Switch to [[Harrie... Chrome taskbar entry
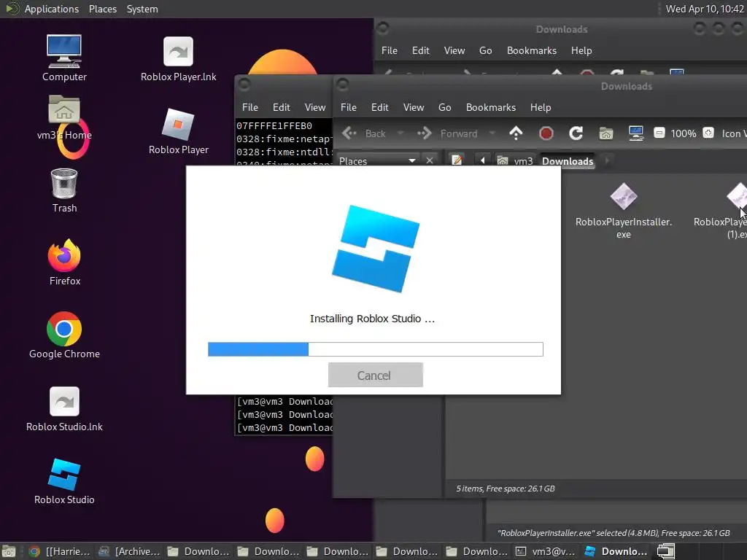 (x=59, y=551)
